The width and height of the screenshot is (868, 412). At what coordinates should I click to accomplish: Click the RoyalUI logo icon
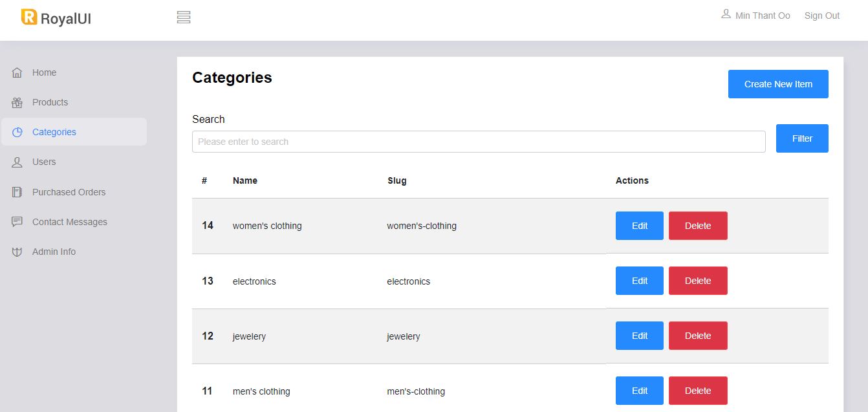[x=29, y=17]
